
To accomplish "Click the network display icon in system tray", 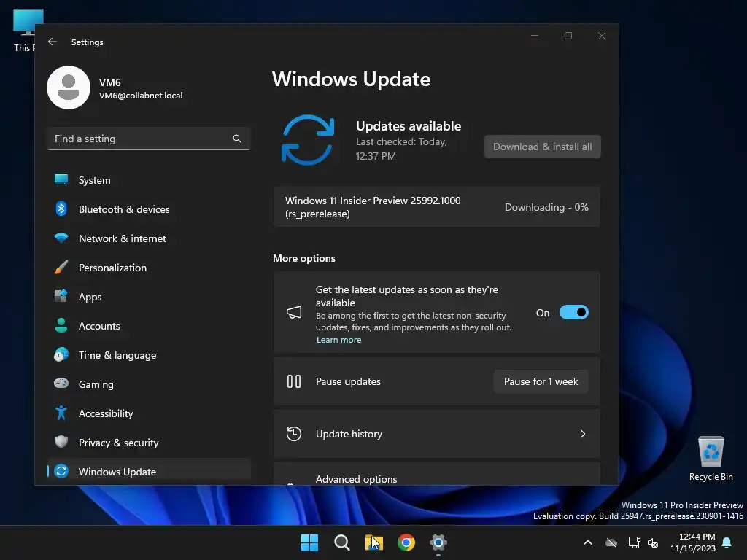I will (x=634, y=542).
